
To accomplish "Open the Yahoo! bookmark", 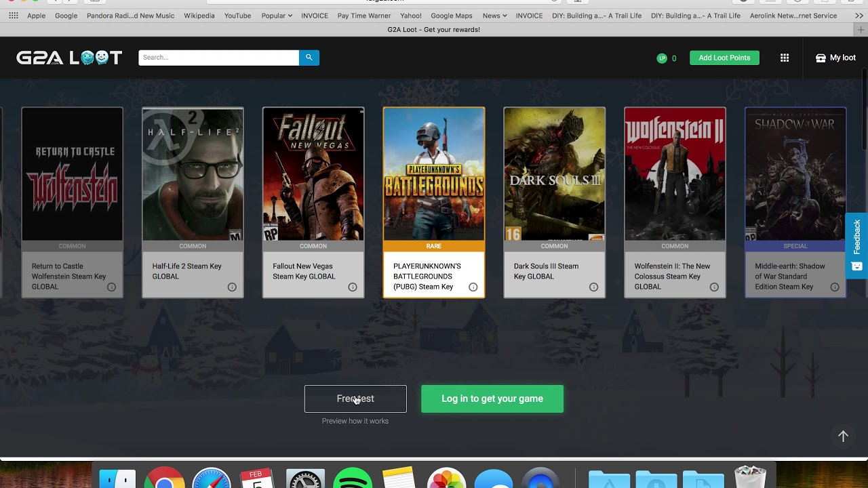I will [411, 16].
